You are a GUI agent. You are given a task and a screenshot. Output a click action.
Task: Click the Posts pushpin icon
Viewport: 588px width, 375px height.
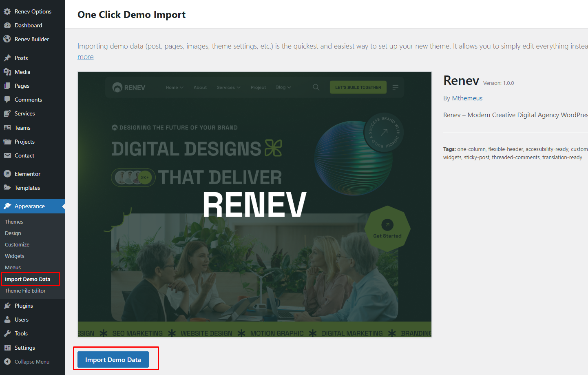[7, 58]
